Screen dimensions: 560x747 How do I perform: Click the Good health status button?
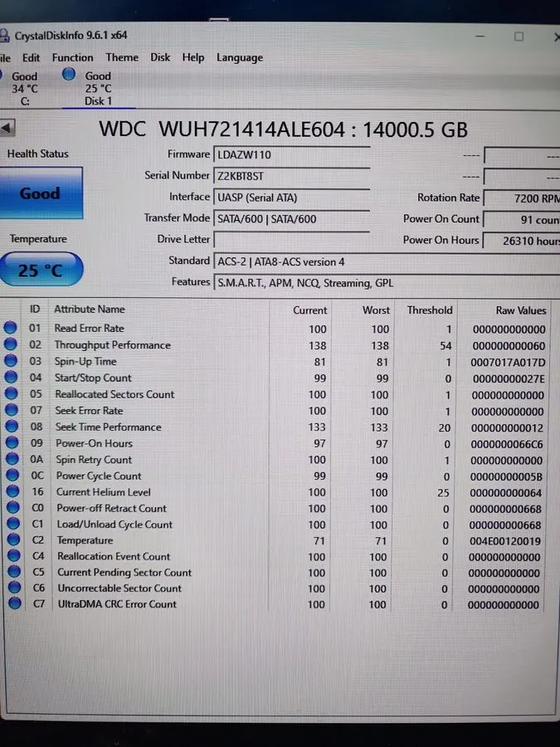pos(41,193)
